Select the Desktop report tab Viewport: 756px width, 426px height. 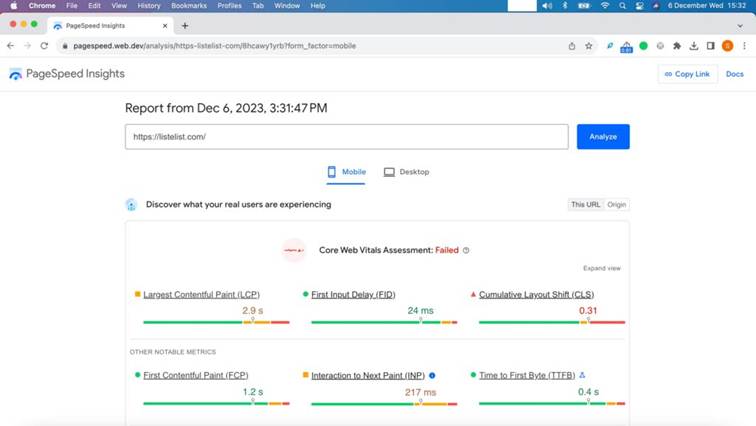tap(406, 172)
